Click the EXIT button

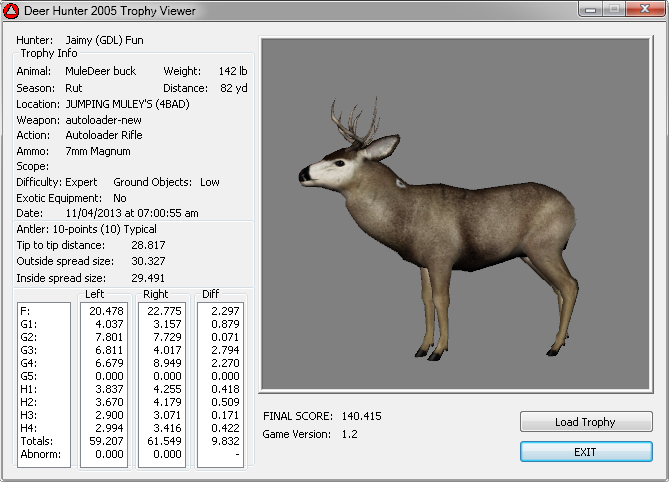[x=585, y=452]
